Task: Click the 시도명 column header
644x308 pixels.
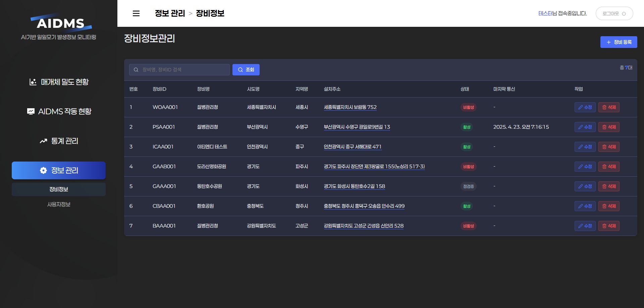Action: click(253, 89)
